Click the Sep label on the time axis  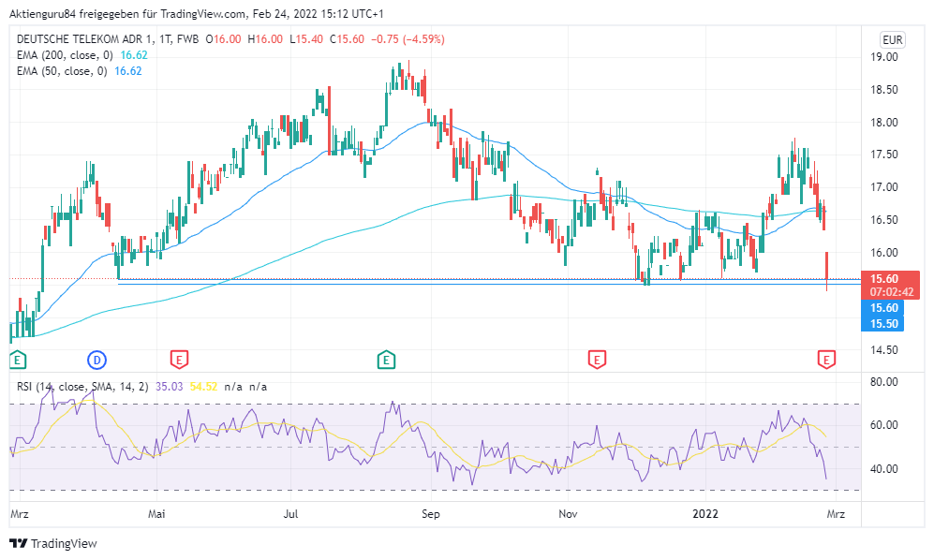[431, 513]
